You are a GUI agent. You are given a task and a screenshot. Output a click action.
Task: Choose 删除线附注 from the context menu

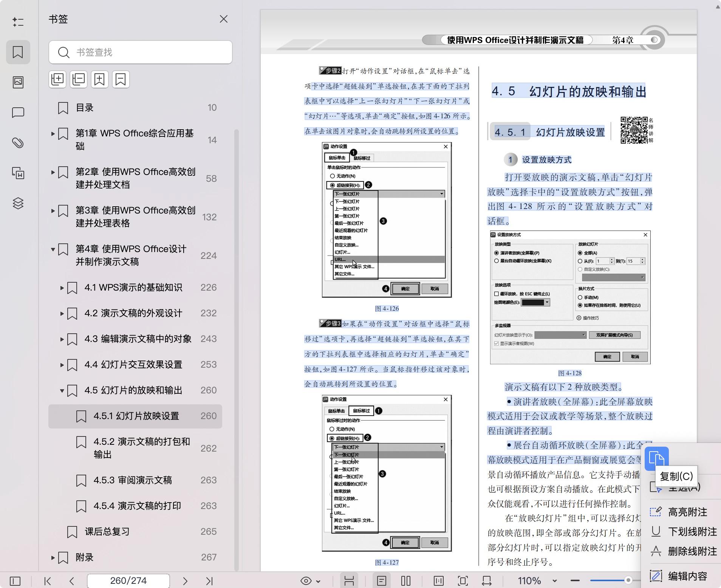[x=682, y=551]
